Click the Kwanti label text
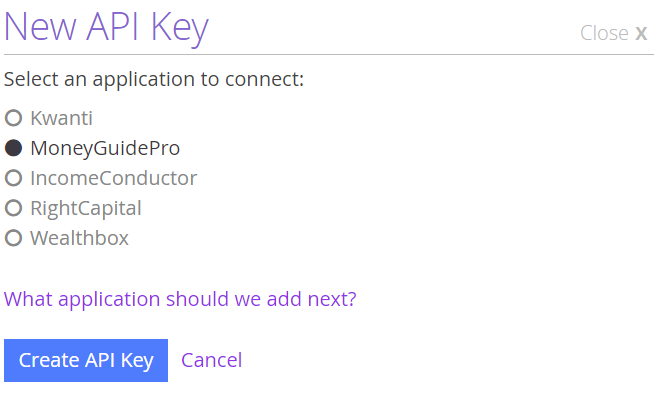Image resolution: width=667 pixels, height=407 pixels. (x=62, y=118)
